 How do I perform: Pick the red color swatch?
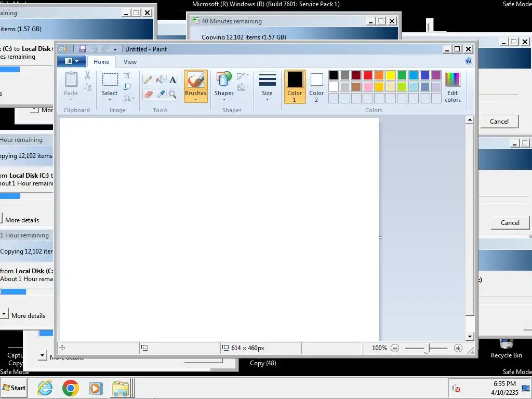pyautogui.click(x=368, y=75)
